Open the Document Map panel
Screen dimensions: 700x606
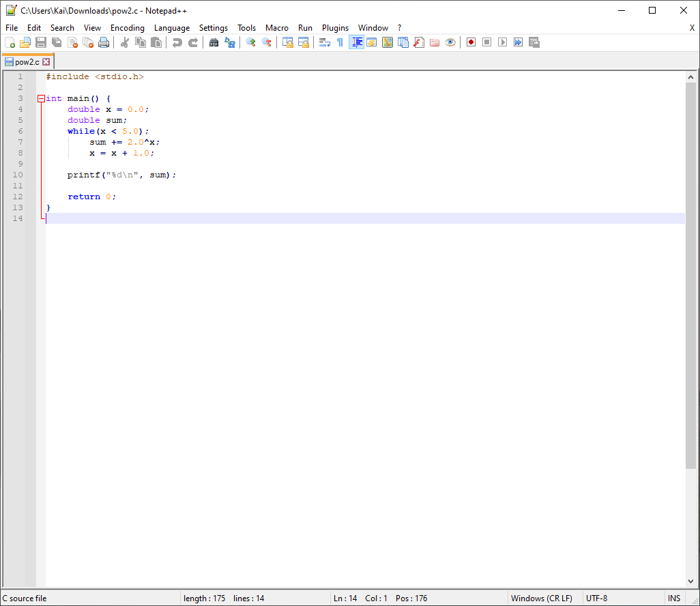tap(388, 42)
